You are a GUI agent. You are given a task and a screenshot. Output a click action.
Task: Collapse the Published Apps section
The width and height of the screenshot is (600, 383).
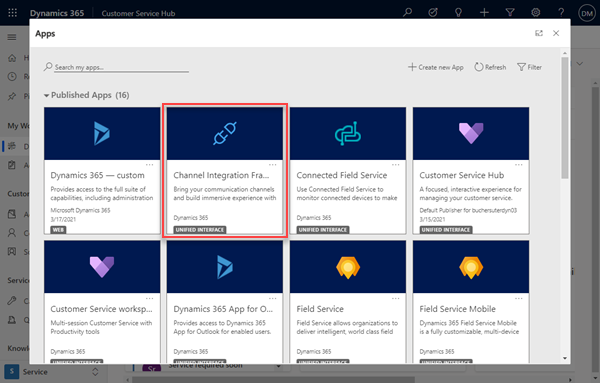(x=46, y=95)
